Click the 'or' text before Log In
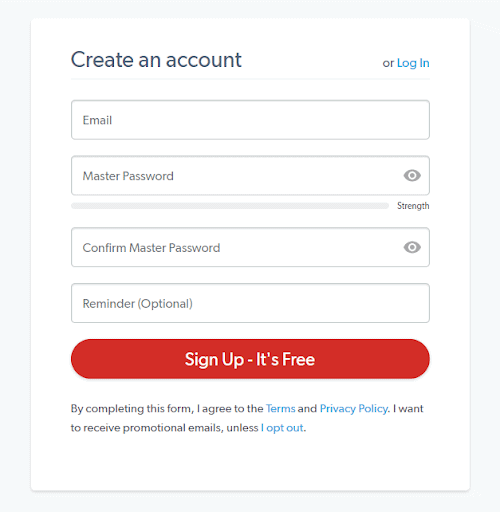 [388, 63]
